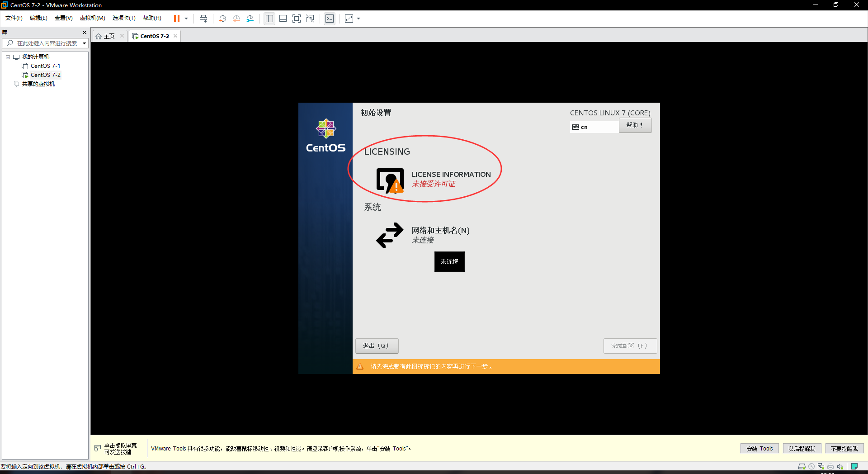Open the 文件(F) menu

[14, 18]
